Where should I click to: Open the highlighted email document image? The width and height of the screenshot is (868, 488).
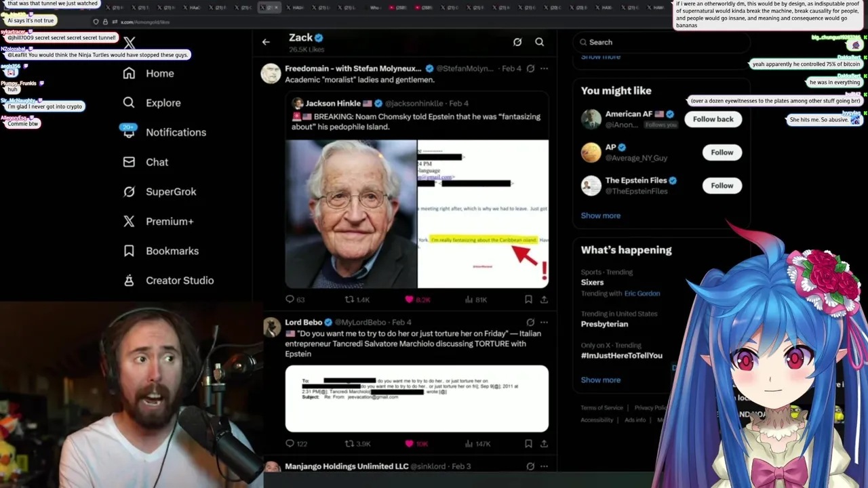[x=484, y=214]
